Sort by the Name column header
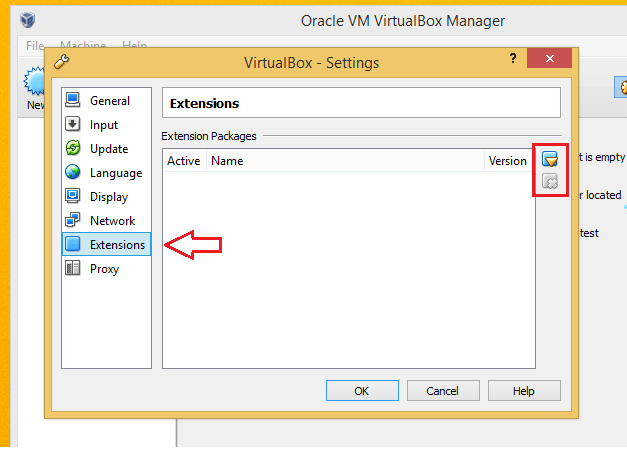The width and height of the screenshot is (627, 449). 345,161
